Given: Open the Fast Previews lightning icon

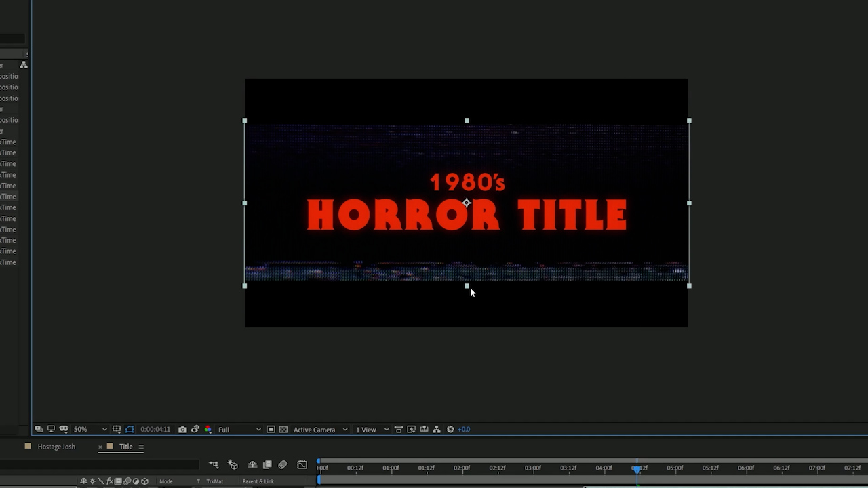Looking at the screenshot, I should click(x=411, y=429).
